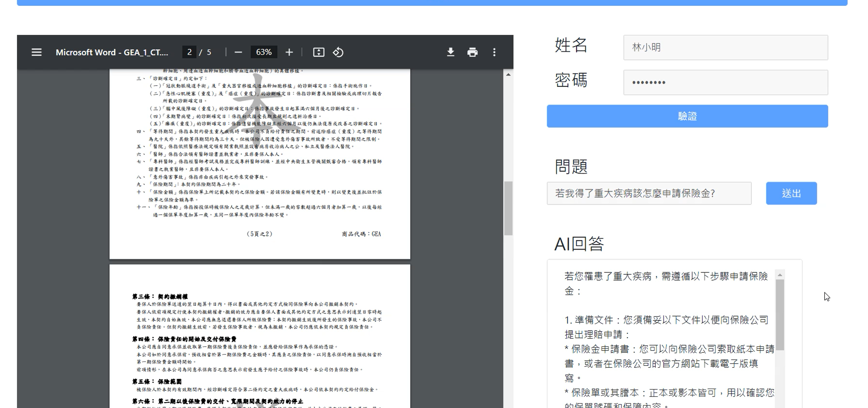Click the 問題 question input box
This screenshot has width=868, height=408.
coord(649,193)
